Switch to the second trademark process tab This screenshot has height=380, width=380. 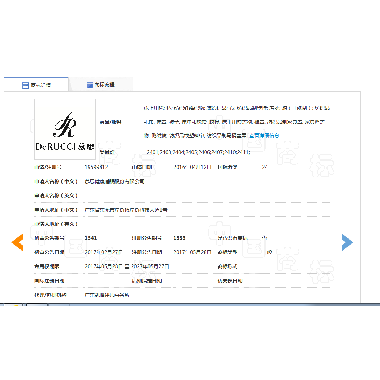coord(101,85)
